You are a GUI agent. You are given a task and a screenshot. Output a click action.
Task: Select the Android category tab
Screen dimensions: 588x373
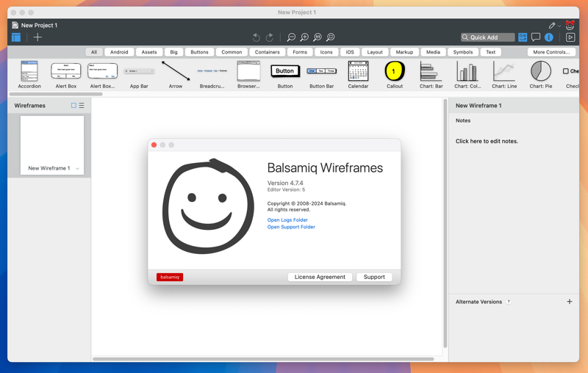(119, 52)
